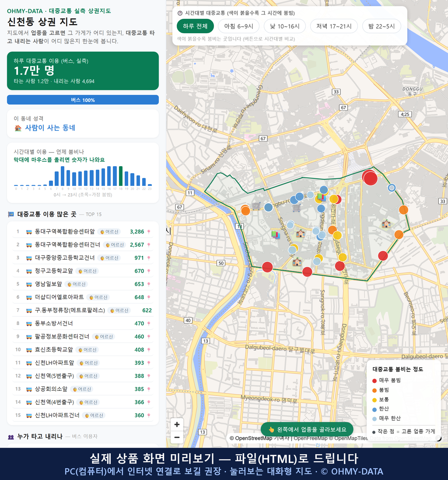
Task: Click pin icon after the 3,286 value
Action: click(149, 232)
